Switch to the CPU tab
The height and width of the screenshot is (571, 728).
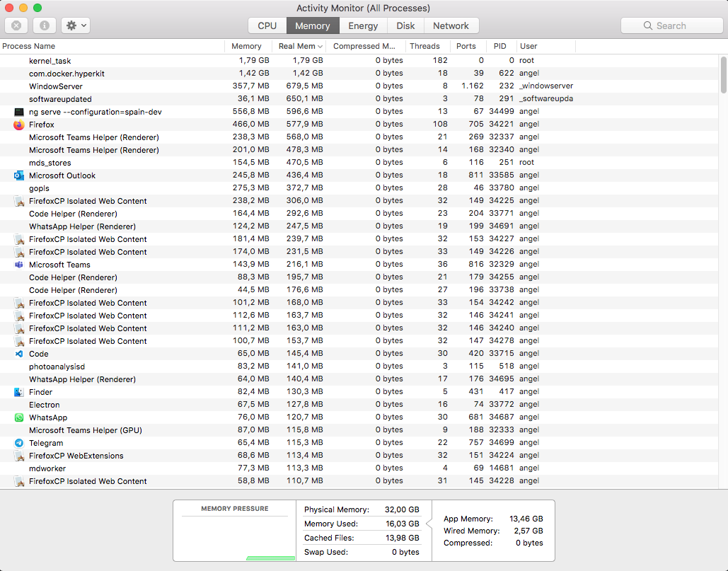(267, 25)
